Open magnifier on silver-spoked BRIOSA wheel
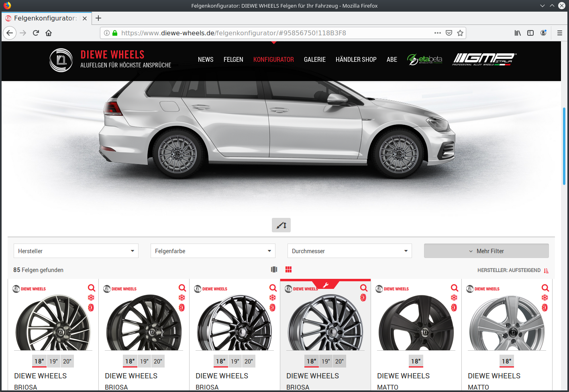Image resolution: width=569 pixels, height=392 pixels. [x=92, y=288]
